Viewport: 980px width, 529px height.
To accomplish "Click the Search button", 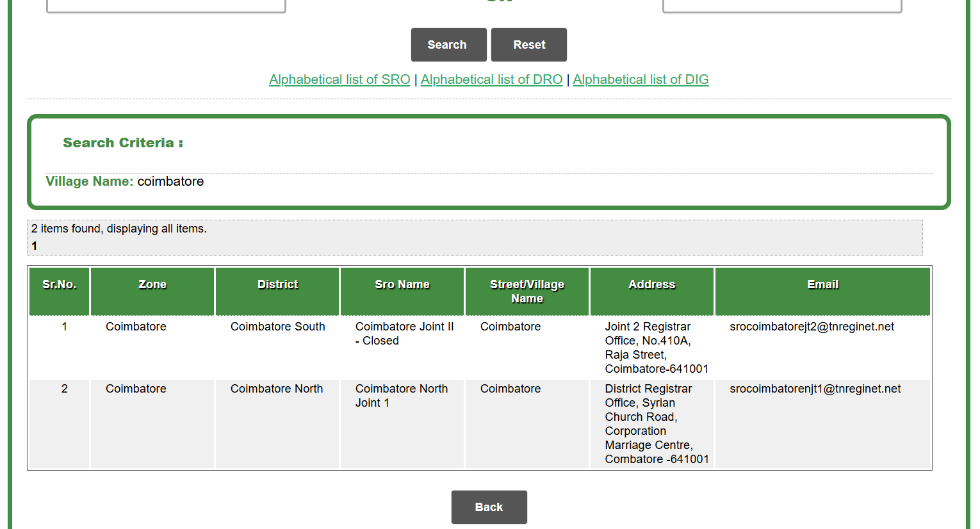I will (448, 45).
